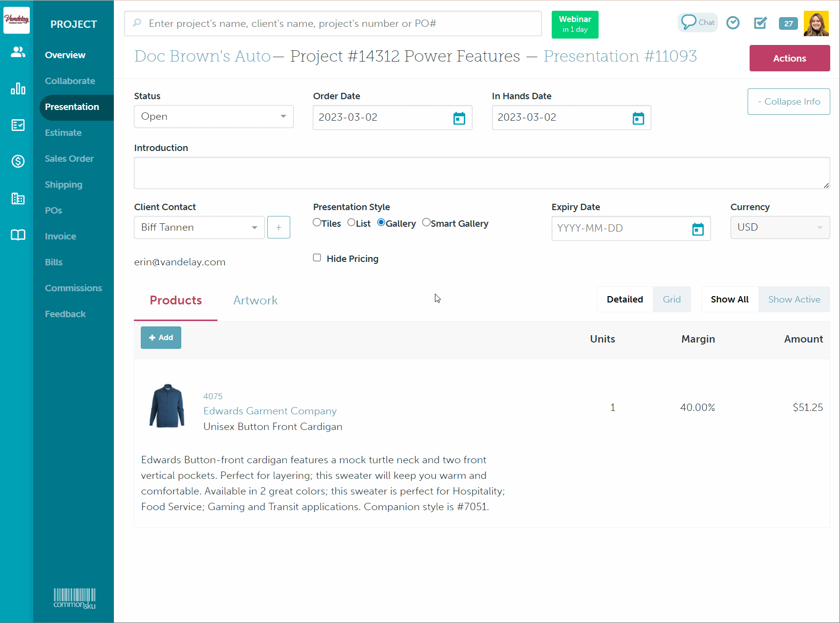
Task: Select the Tiles presentation style
Action: pyautogui.click(x=317, y=223)
